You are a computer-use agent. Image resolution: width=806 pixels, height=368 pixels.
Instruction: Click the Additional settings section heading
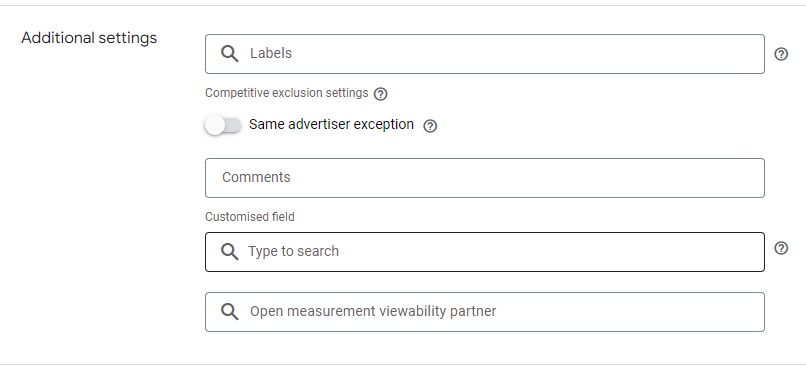tap(89, 38)
